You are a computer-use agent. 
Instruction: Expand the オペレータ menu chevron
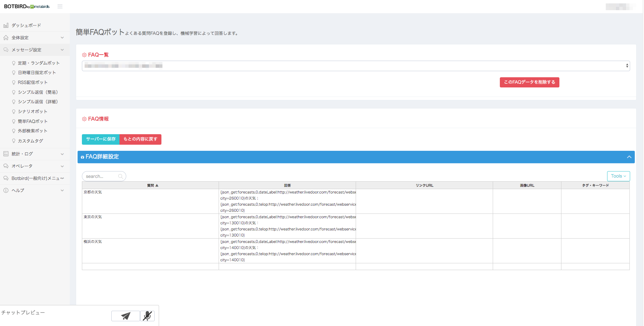tap(62, 166)
